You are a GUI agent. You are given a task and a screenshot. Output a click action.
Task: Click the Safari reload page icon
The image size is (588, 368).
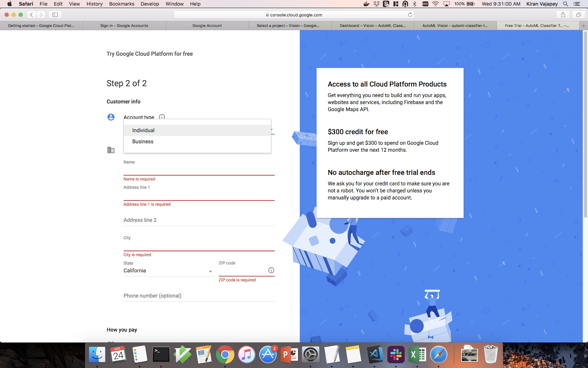(410, 15)
